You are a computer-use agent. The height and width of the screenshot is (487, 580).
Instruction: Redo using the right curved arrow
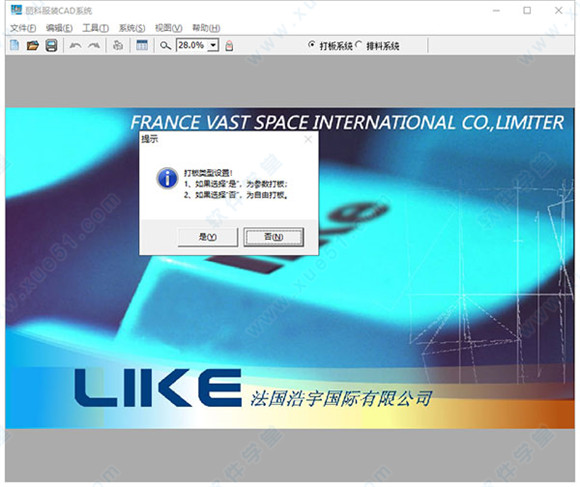pyautogui.click(x=94, y=45)
